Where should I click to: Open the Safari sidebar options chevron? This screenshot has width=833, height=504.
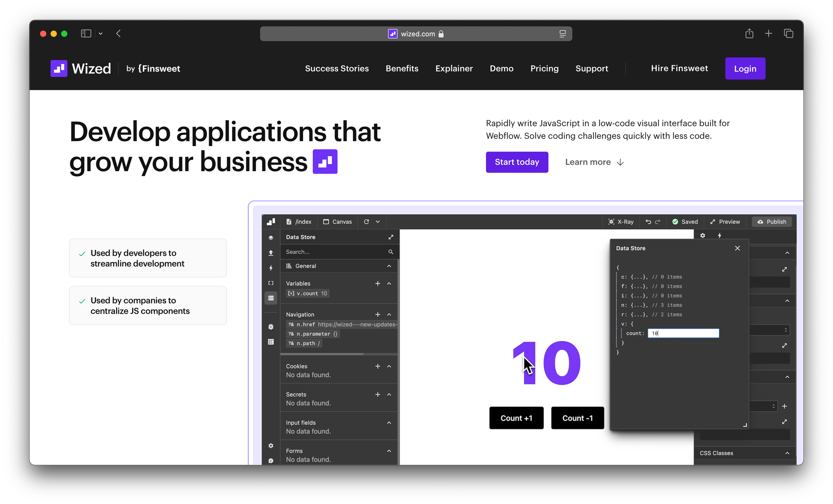(x=100, y=34)
